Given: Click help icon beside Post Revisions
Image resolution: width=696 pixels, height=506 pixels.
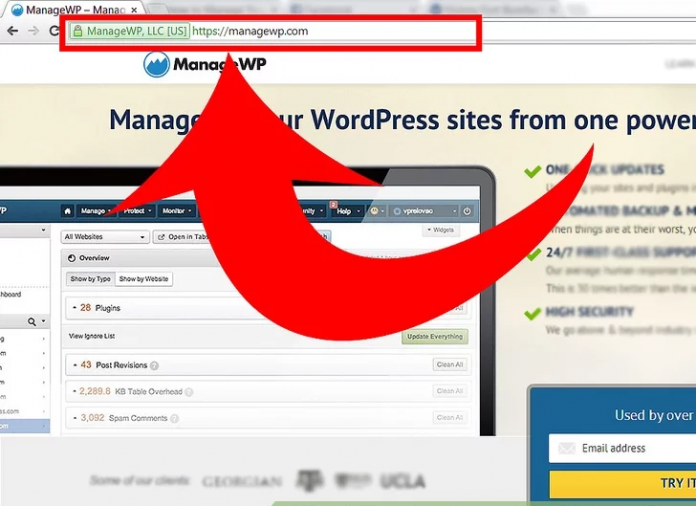Looking at the screenshot, I should [154, 366].
